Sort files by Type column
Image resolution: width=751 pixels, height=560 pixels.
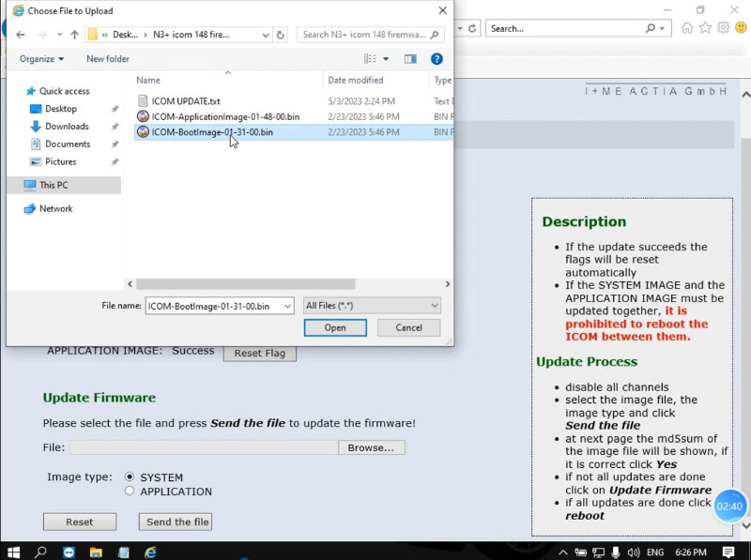pyautogui.click(x=442, y=80)
